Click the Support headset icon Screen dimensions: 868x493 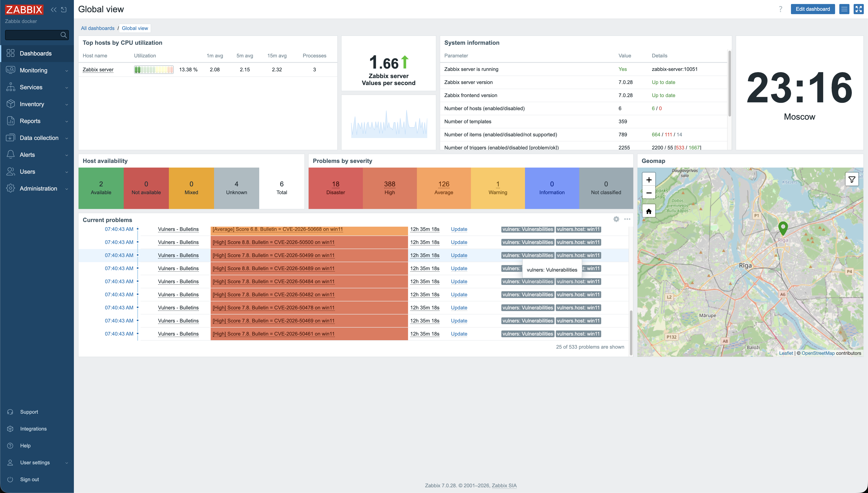[10, 412]
